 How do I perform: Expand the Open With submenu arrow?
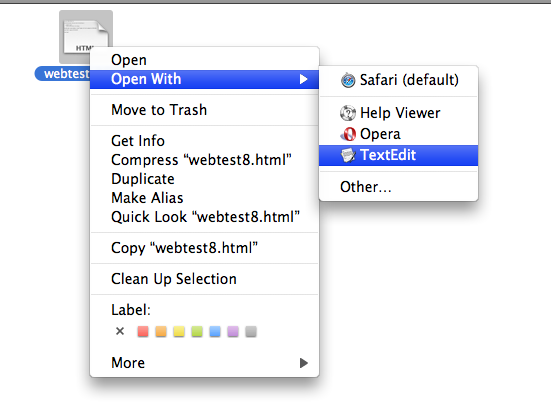[x=304, y=79]
